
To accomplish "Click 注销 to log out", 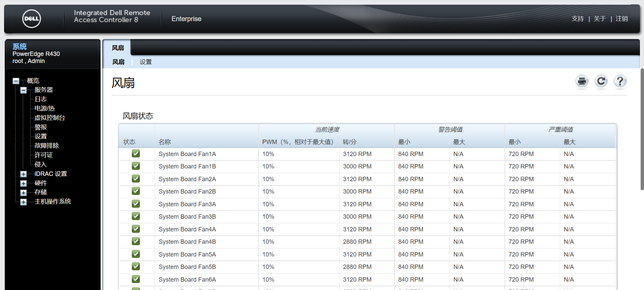I will (622, 19).
